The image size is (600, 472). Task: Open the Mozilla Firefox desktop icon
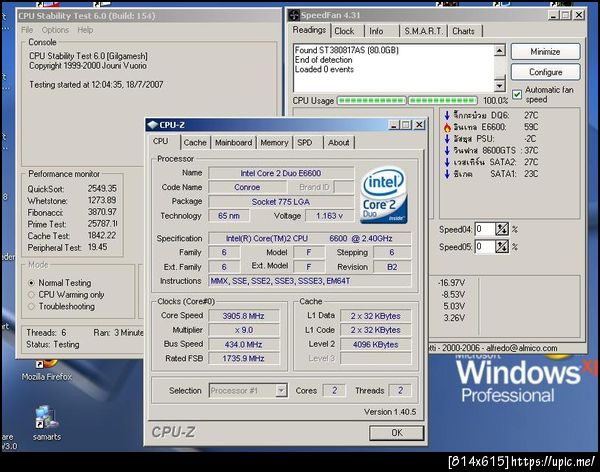point(46,369)
